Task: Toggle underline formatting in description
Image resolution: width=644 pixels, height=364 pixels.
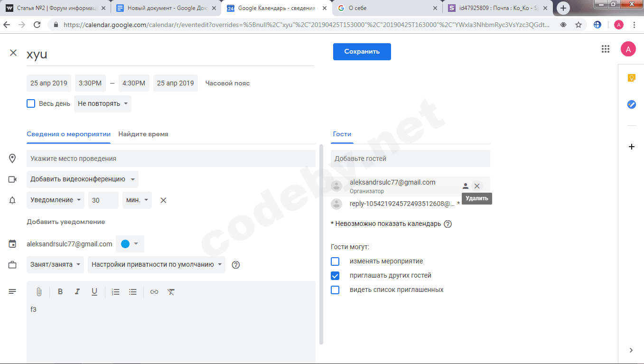Action: click(94, 292)
